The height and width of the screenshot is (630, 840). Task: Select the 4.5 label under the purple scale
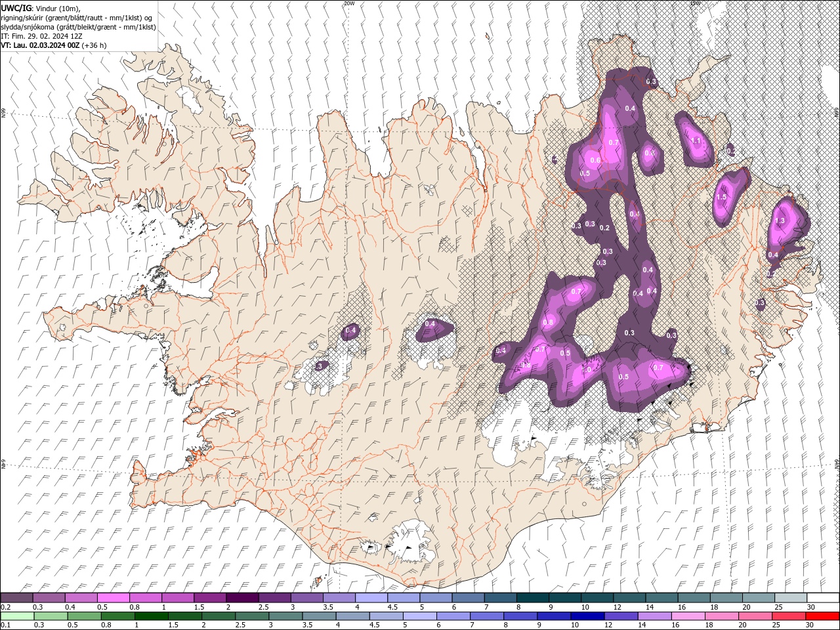[x=392, y=607]
